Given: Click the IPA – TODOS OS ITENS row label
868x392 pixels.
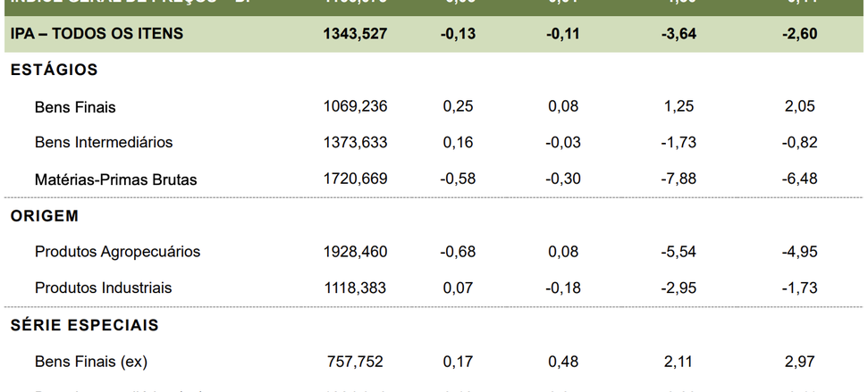Looking at the screenshot, I should pyautogui.click(x=97, y=33).
